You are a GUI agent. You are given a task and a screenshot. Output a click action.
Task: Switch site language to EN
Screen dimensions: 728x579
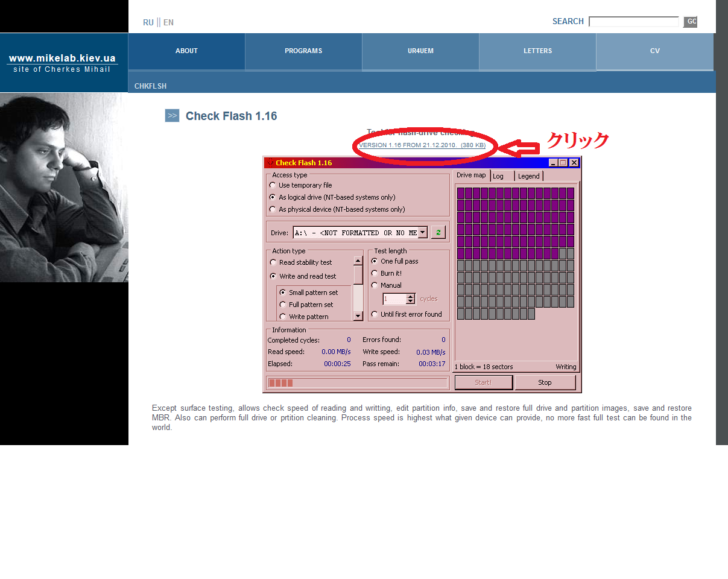click(x=168, y=22)
